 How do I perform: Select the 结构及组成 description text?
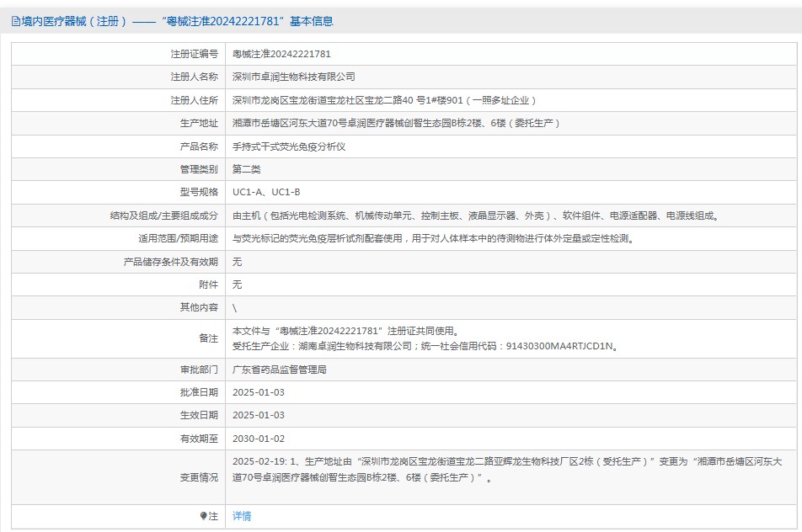(x=474, y=215)
